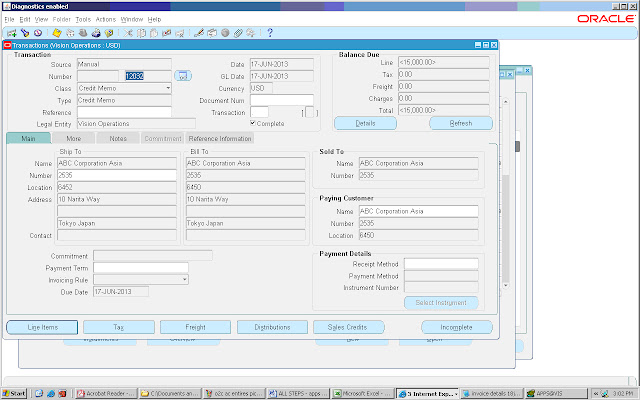Switch to the More tab
640x400 pixels.
pos(73,138)
